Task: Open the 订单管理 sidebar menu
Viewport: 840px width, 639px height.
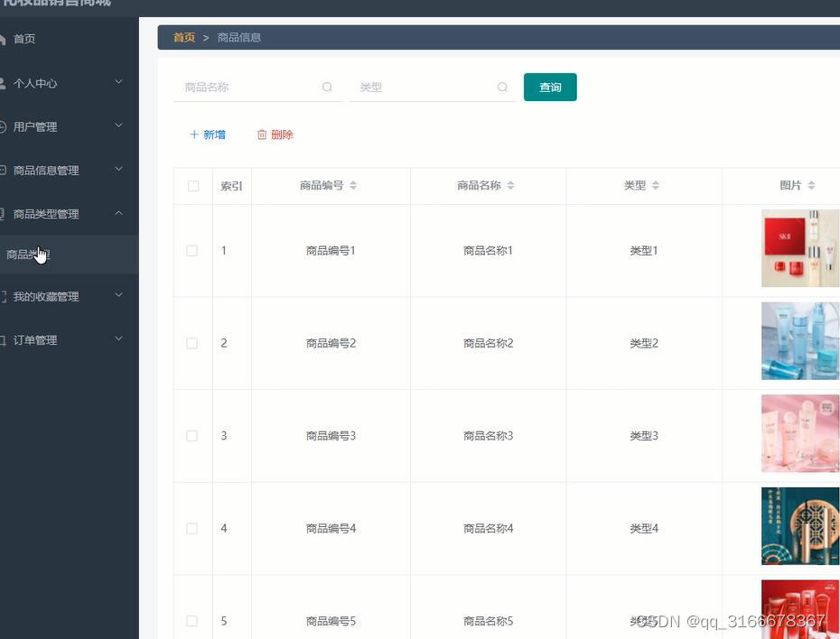Action: click(70, 340)
